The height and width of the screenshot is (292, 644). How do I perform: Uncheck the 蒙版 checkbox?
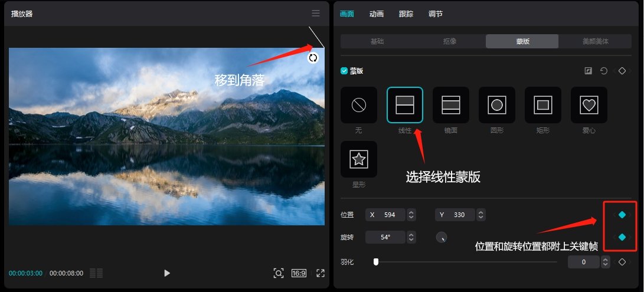(x=344, y=71)
